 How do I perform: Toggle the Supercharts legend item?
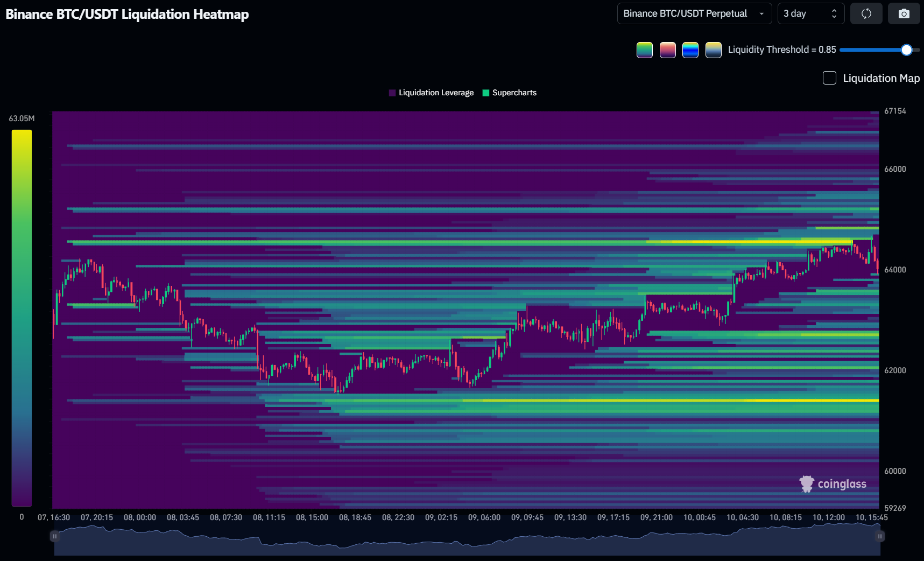510,93
